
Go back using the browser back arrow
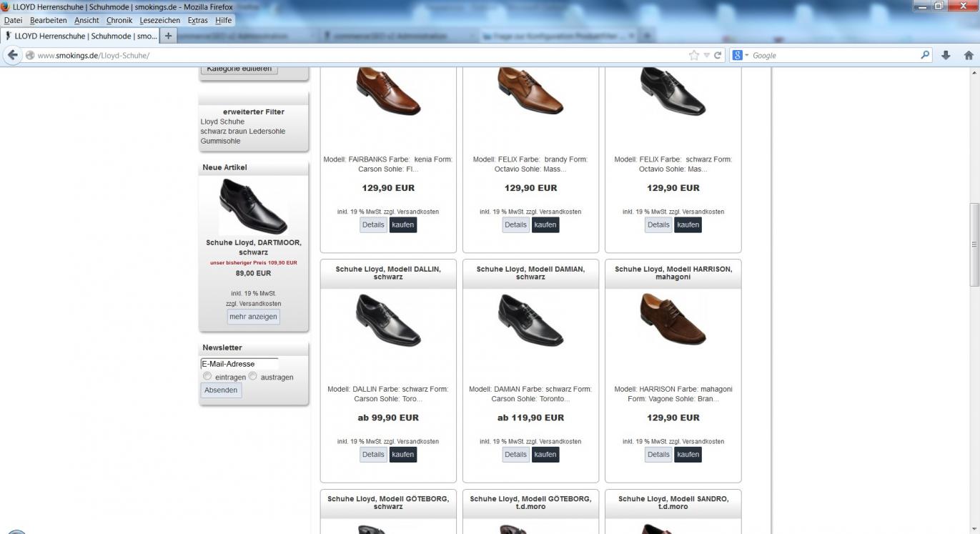(12, 55)
